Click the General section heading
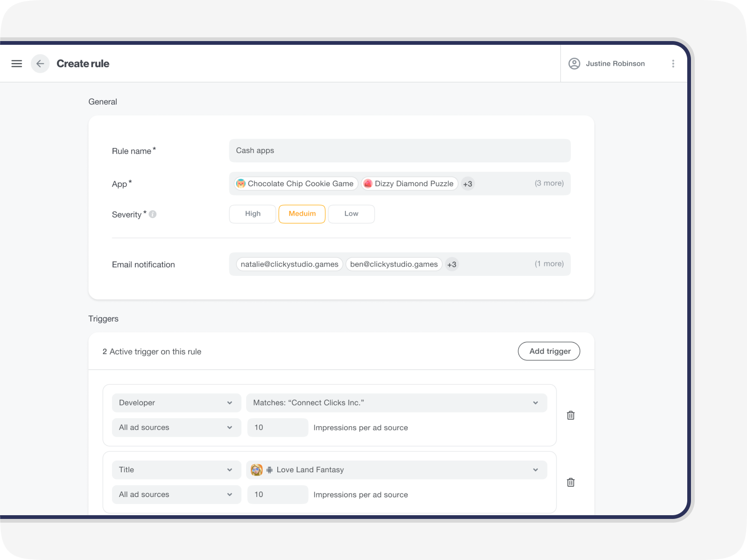 (103, 102)
